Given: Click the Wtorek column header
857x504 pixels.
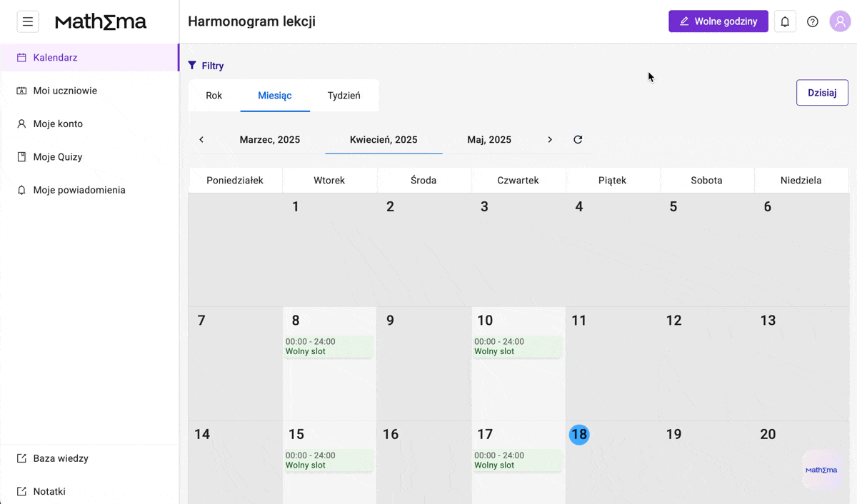Looking at the screenshot, I should (329, 181).
